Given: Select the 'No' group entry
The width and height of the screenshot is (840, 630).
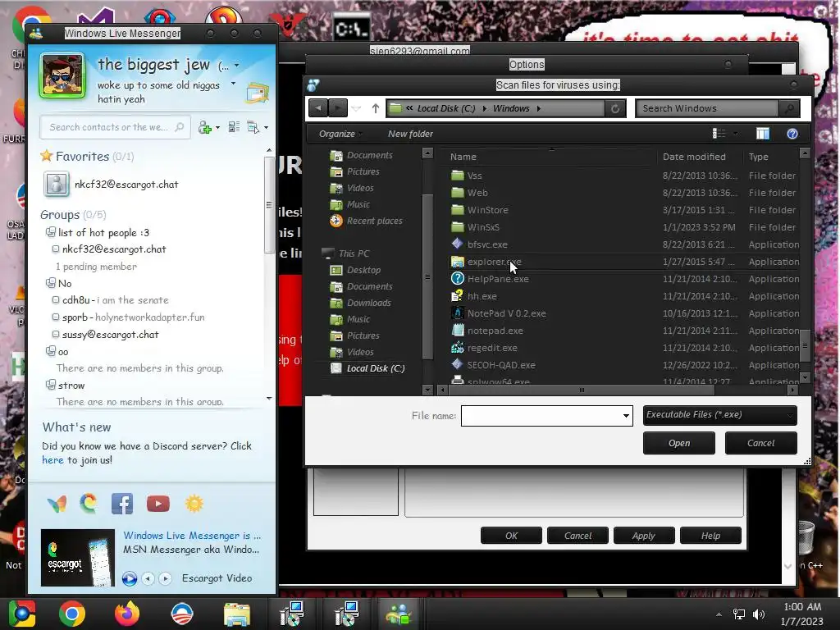Looking at the screenshot, I should click(x=64, y=283).
